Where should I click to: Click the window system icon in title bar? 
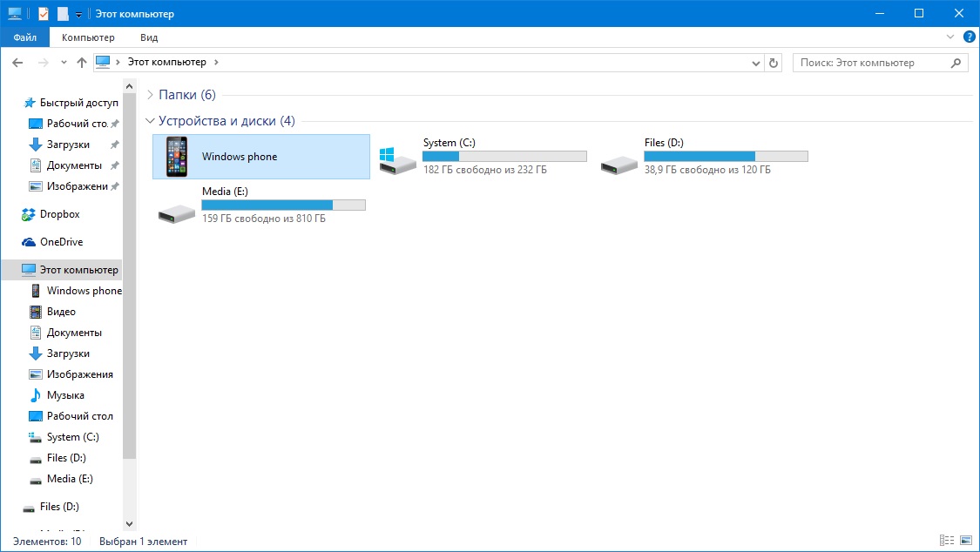[x=15, y=13]
